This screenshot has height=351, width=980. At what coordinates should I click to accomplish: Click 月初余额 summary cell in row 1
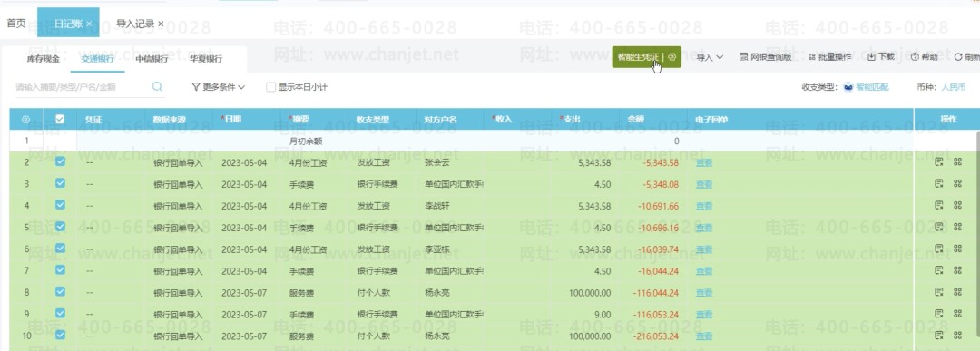[306, 141]
